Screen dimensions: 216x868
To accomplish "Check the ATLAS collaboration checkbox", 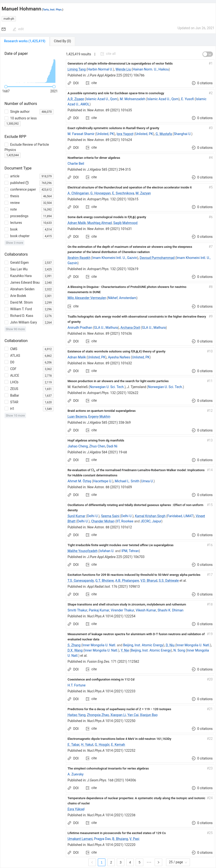I will click(6, 356).
